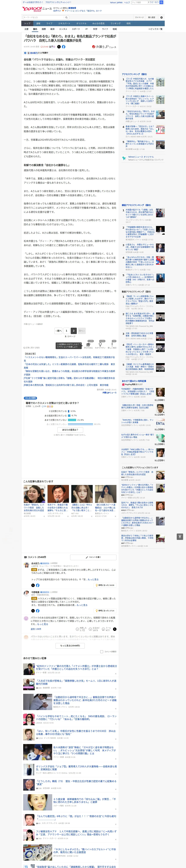Select the エキスパート main tab
This screenshot has height=868, width=186.
pos(64,23)
